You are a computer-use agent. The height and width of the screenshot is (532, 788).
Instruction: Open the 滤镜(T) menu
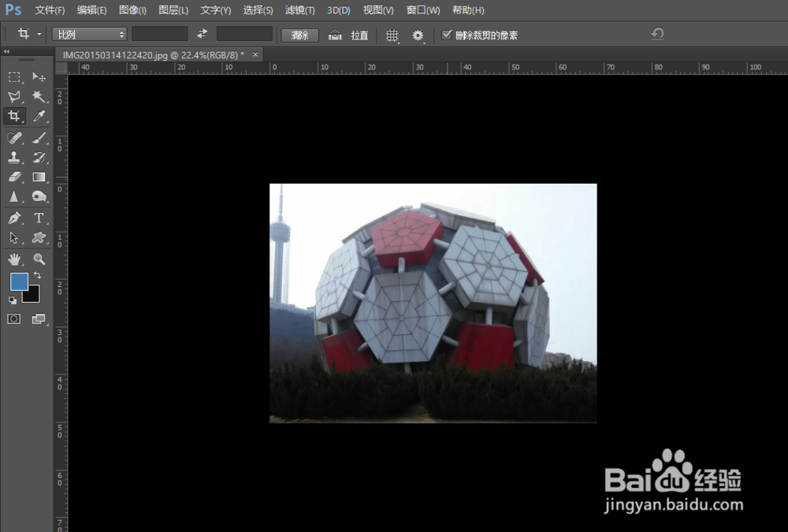299,10
